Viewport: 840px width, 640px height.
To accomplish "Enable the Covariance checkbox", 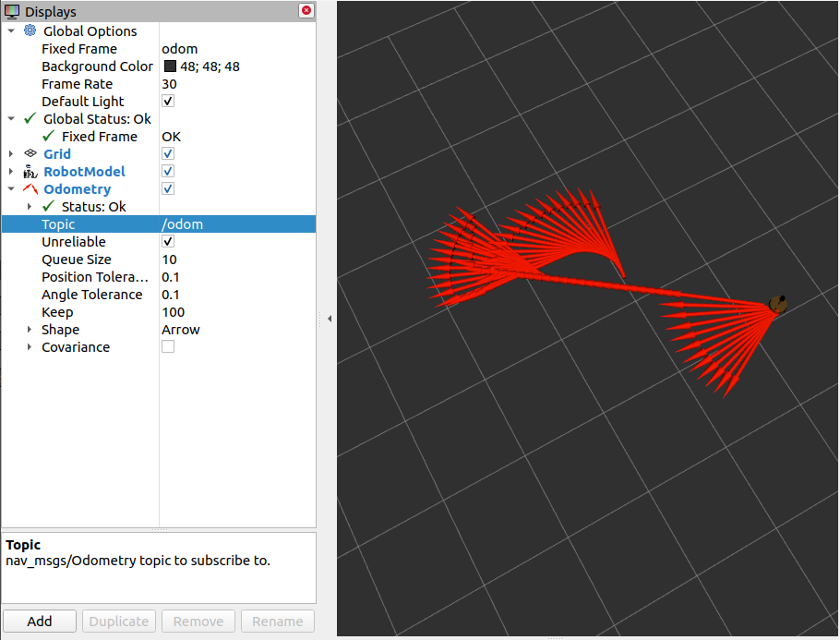I will [x=168, y=347].
